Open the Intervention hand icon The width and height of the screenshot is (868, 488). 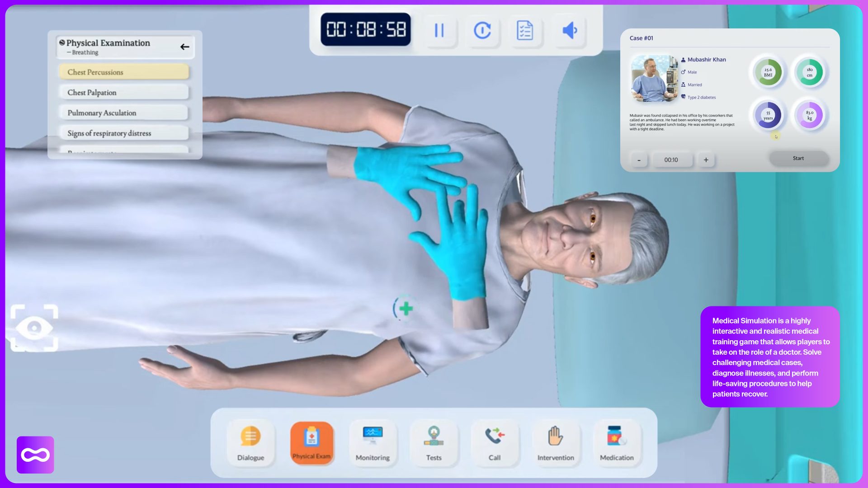coord(556,443)
